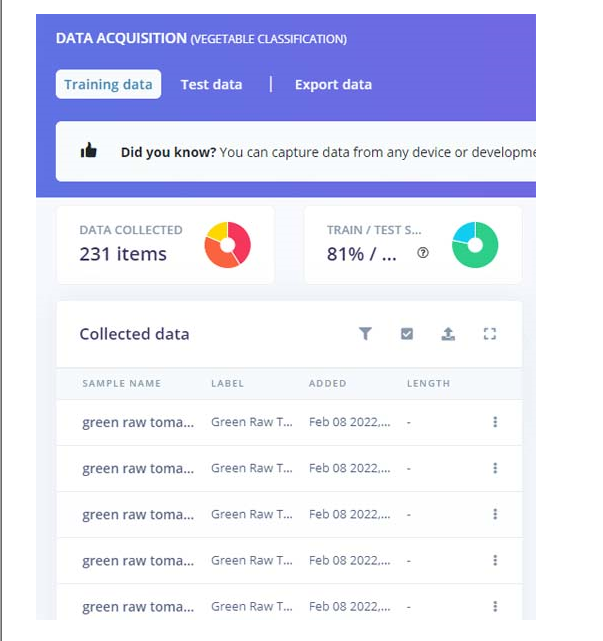Image resolution: width=603 pixels, height=641 pixels.
Task: Open the Export data tab
Action: (x=333, y=84)
